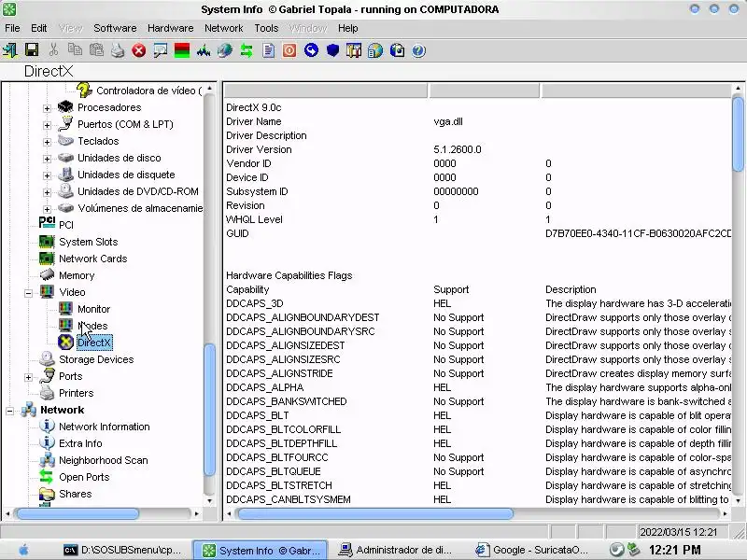The height and width of the screenshot is (560, 747).
Task: Open the Open Ports tree item
Action: [x=84, y=477]
